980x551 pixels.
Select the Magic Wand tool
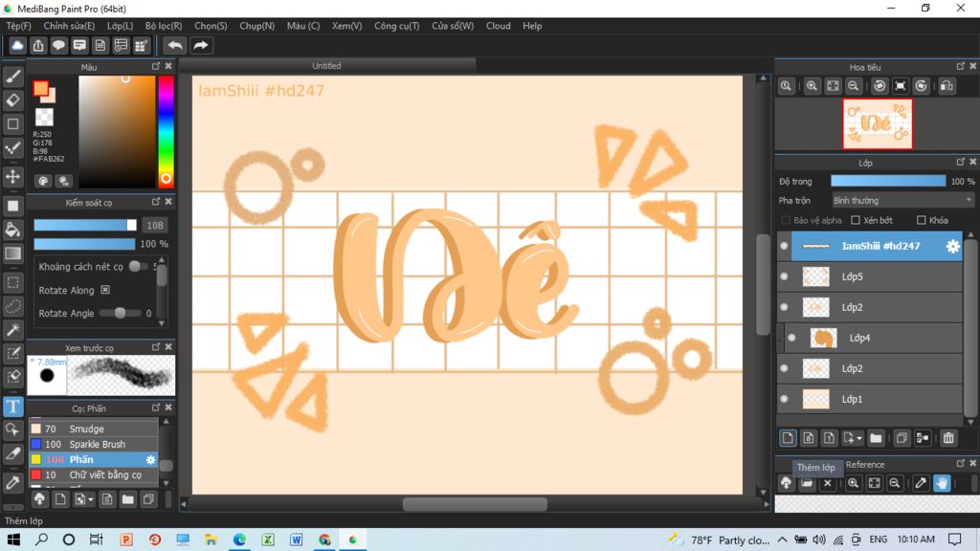pyautogui.click(x=12, y=330)
